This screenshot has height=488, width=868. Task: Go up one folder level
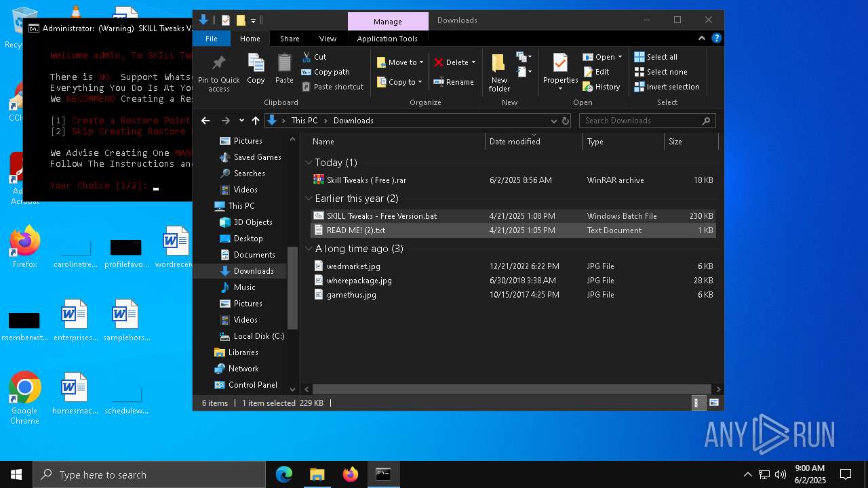pos(256,121)
